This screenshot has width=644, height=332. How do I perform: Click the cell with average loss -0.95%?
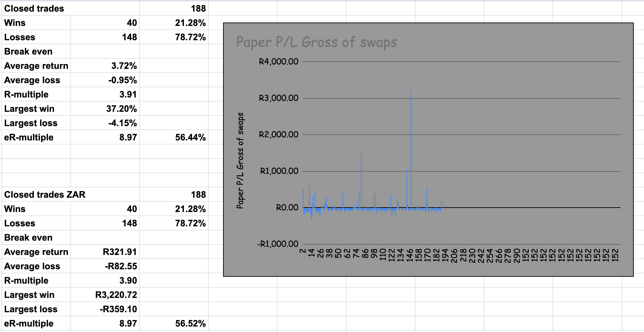coord(122,80)
